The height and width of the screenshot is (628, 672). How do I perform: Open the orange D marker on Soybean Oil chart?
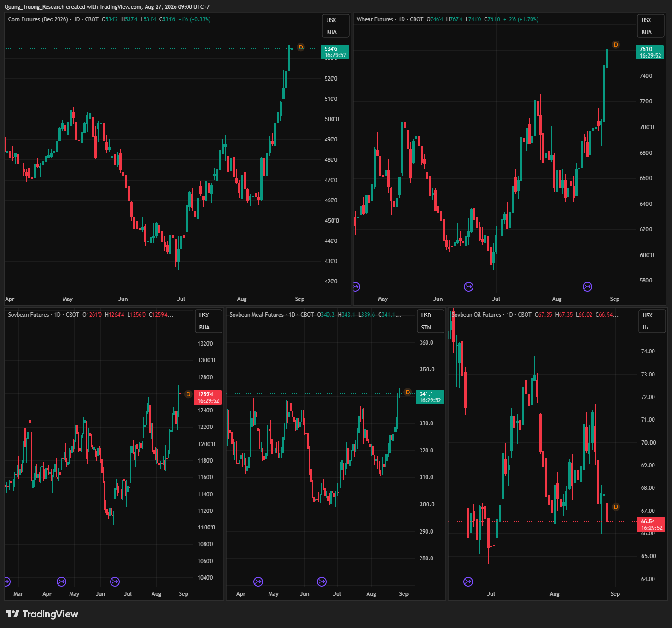pos(616,507)
